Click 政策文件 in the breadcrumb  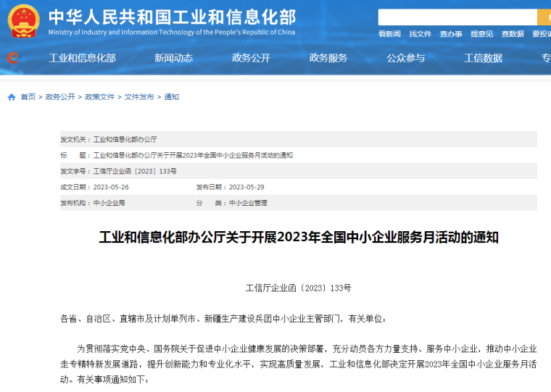[x=99, y=97]
